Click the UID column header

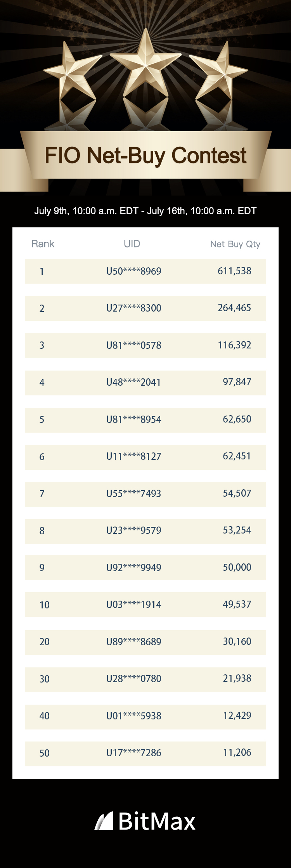pyautogui.click(x=132, y=244)
